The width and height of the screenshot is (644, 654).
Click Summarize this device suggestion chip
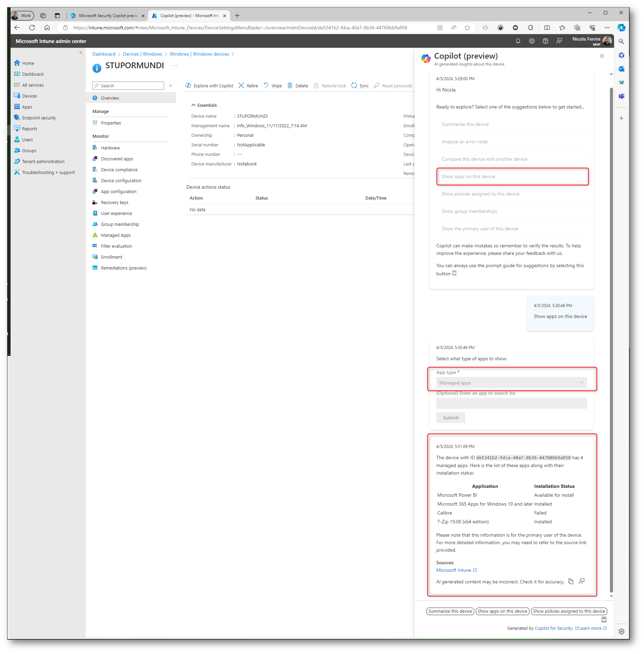point(450,611)
